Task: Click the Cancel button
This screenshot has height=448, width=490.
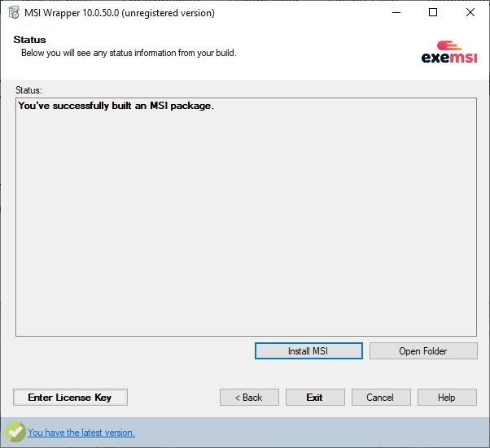Action: coord(381,397)
